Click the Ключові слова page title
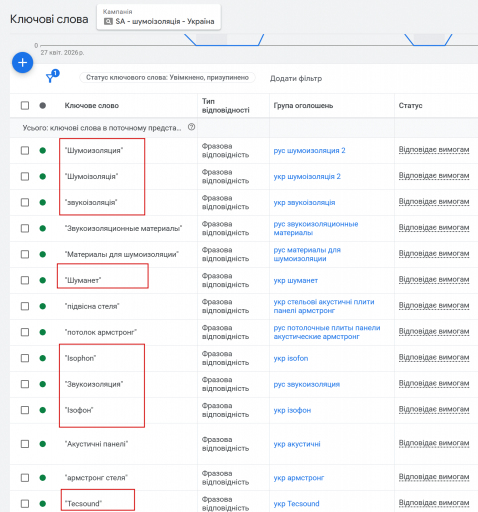The height and width of the screenshot is (512, 478). click(x=49, y=19)
